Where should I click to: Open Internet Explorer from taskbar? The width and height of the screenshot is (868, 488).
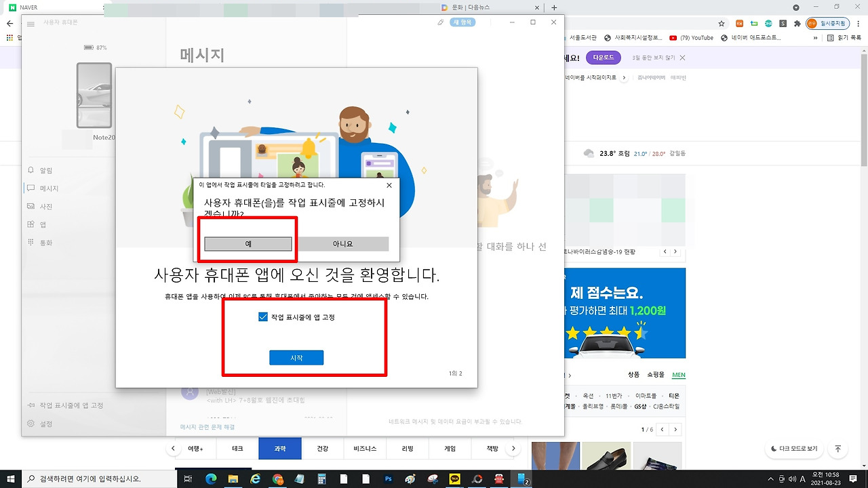click(x=256, y=479)
